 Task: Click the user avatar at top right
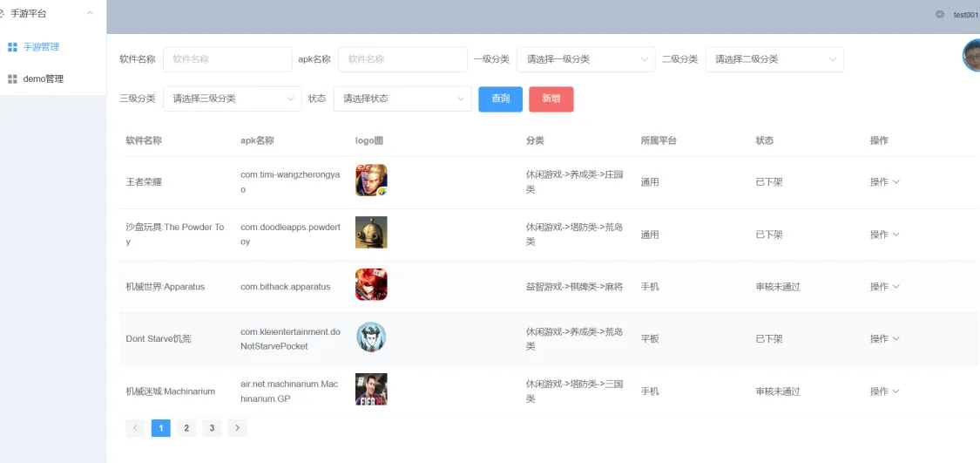pos(971,55)
